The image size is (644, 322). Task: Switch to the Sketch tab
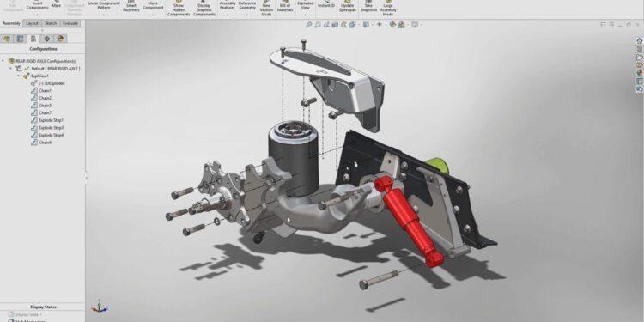pos(51,23)
